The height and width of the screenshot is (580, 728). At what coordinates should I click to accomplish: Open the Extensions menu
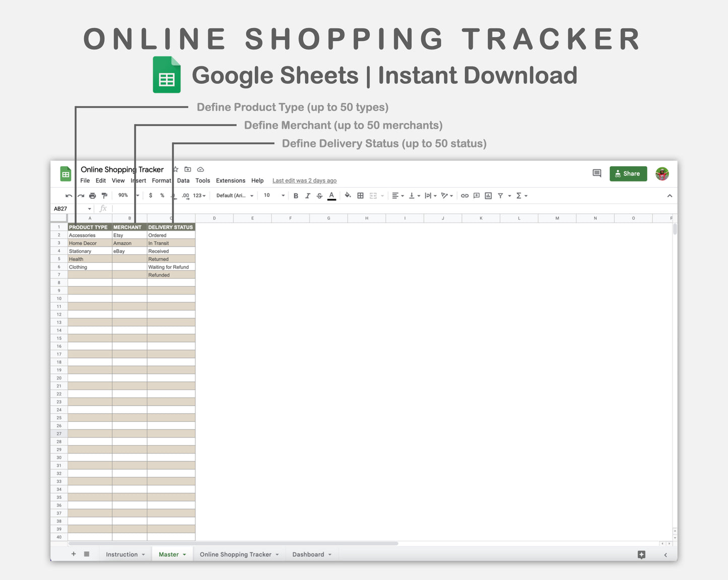230,180
